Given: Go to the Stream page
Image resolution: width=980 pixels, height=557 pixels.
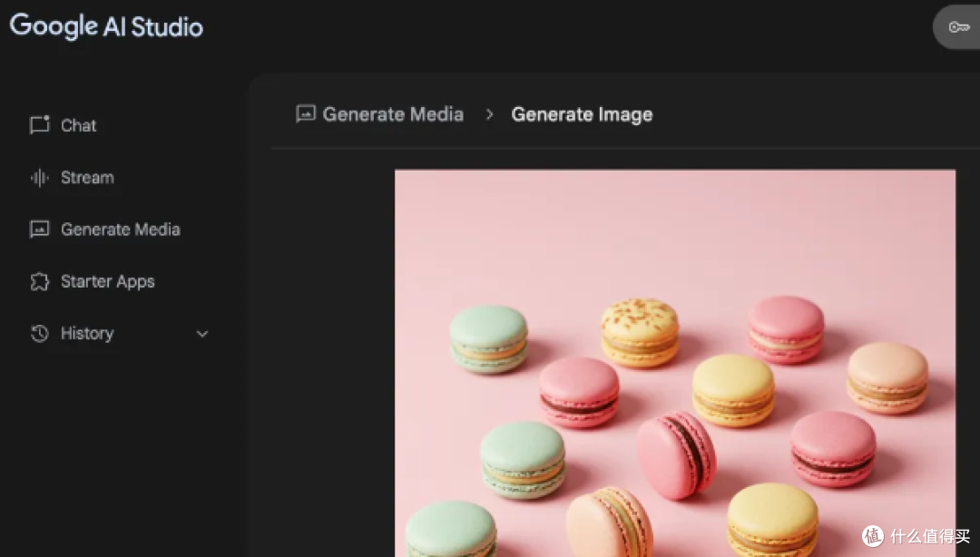Looking at the screenshot, I should click(x=87, y=178).
